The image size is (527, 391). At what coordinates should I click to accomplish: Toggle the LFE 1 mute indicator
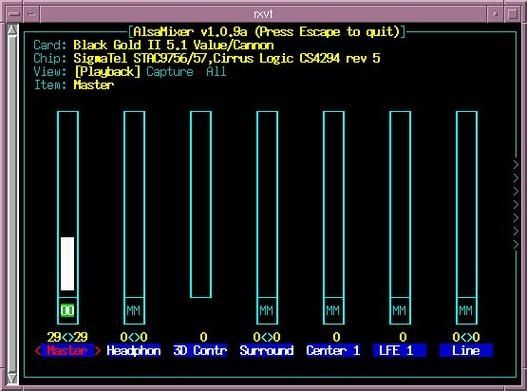[400, 310]
